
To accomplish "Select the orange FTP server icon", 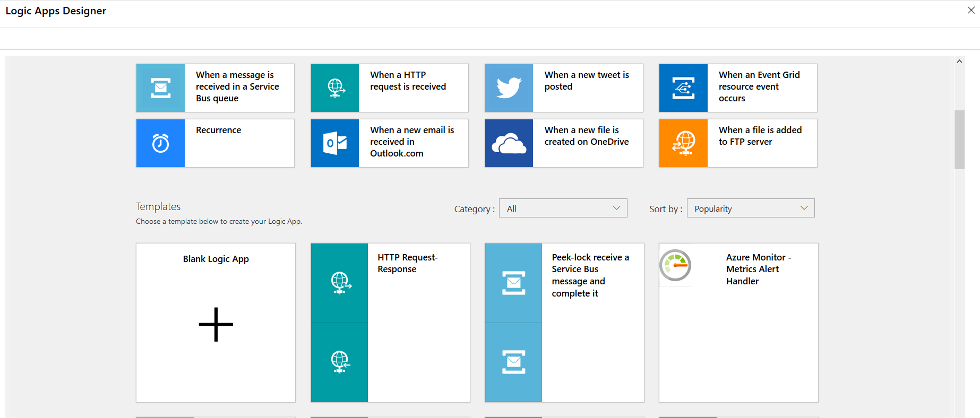I will point(683,143).
